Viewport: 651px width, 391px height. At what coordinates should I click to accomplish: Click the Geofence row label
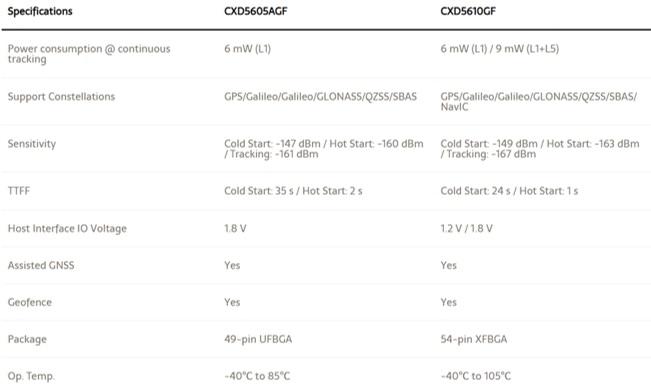(x=29, y=302)
